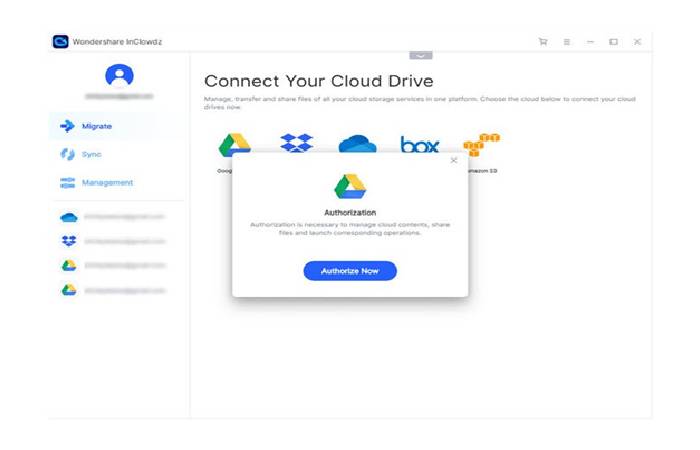Click the Management sliders icon
The image size is (700, 450).
[x=67, y=183]
